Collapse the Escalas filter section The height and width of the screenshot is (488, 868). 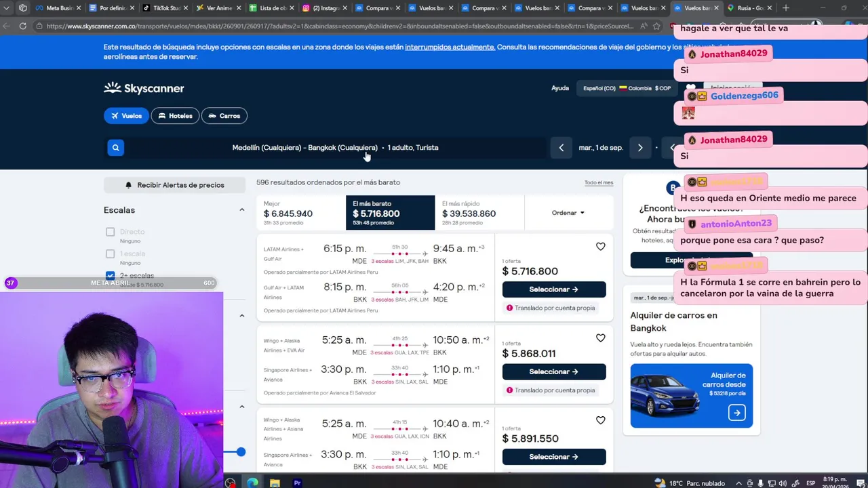[x=241, y=210]
